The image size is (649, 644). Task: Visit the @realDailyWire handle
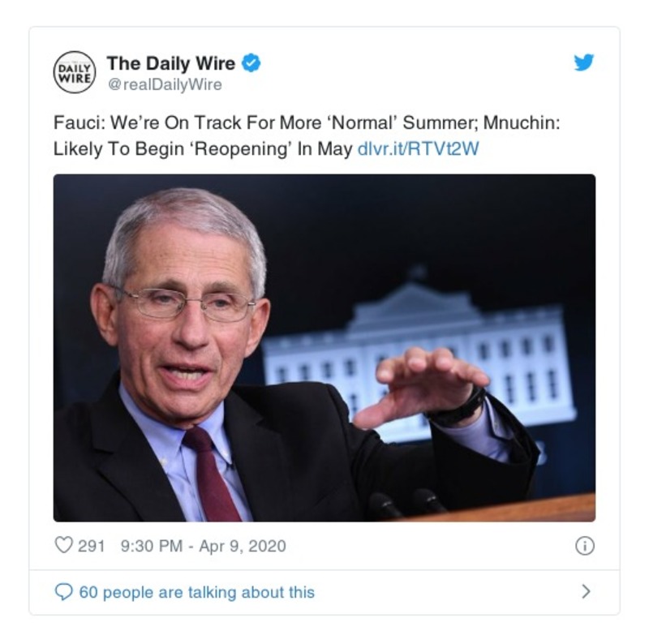tap(165, 84)
